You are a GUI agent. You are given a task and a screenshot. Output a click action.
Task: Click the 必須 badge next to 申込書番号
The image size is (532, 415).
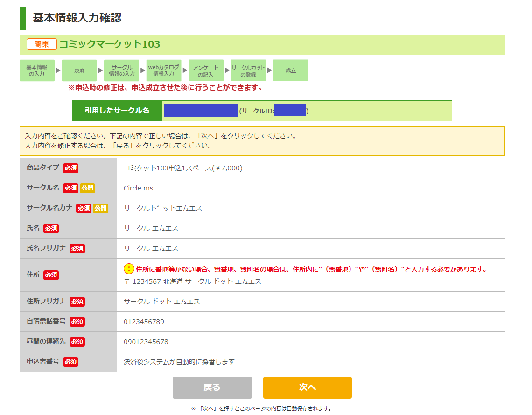click(70, 362)
